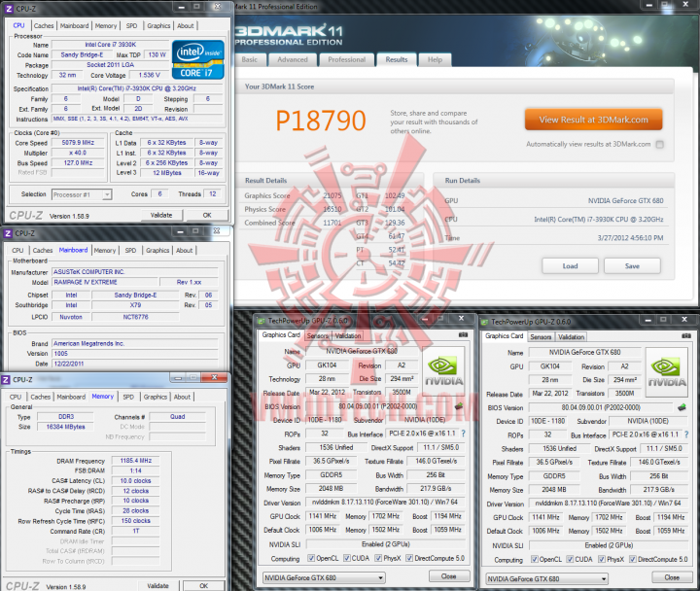Open SPD tab in top CPU-Z window

(x=131, y=26)
